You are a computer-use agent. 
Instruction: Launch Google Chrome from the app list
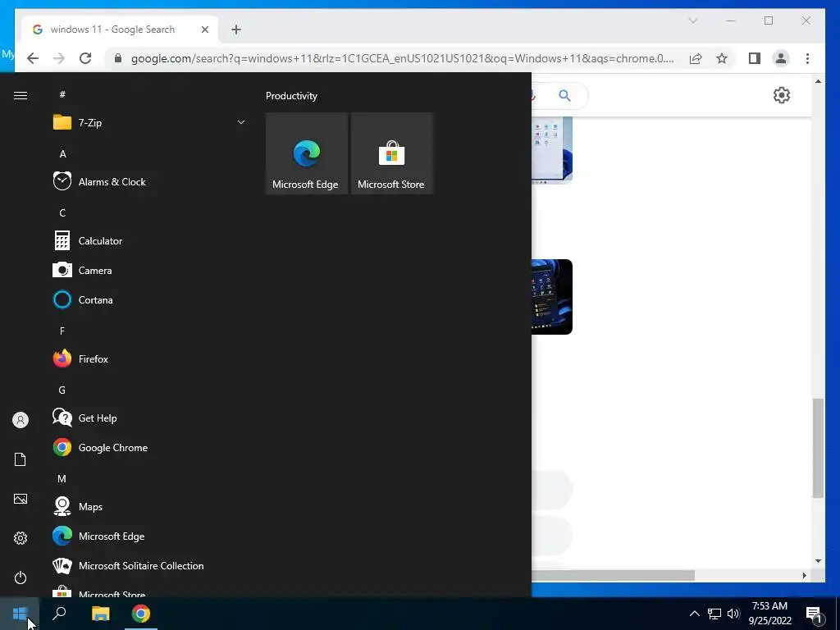click(x=149, y=447)
